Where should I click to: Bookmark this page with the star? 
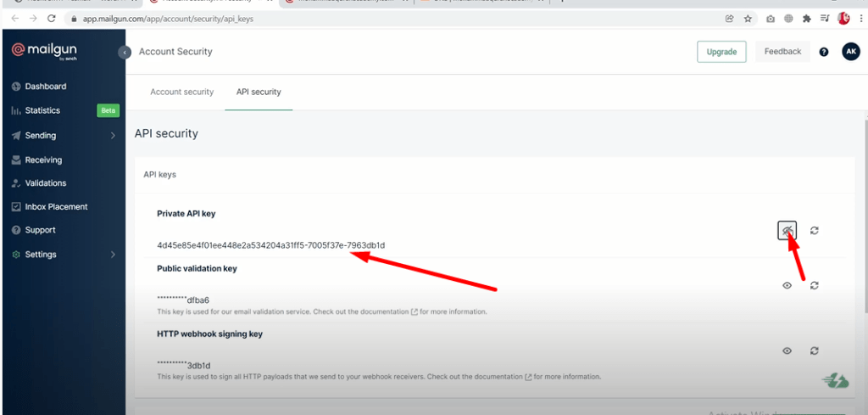click(x=748, y=19)
